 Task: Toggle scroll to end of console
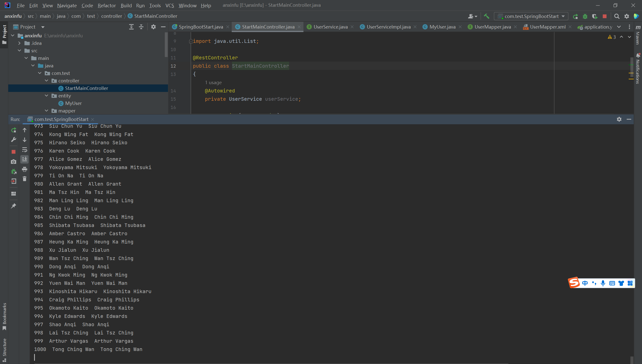[25, 159]
